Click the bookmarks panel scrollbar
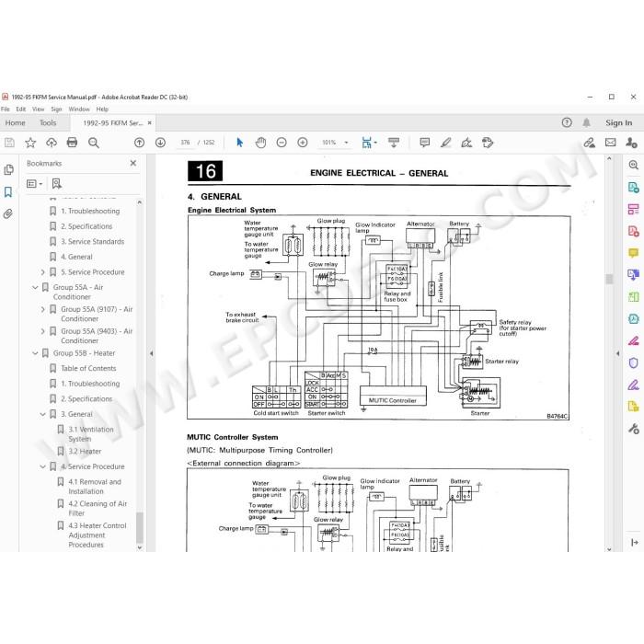The image size is (644, 644). (140, 528)
